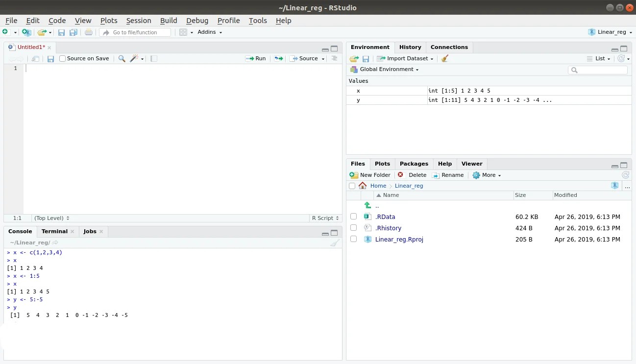The height and width of the screenshot is (364, 636).
Task: Click the New File icon in main toolbar
Action: (x=5, y=32)
